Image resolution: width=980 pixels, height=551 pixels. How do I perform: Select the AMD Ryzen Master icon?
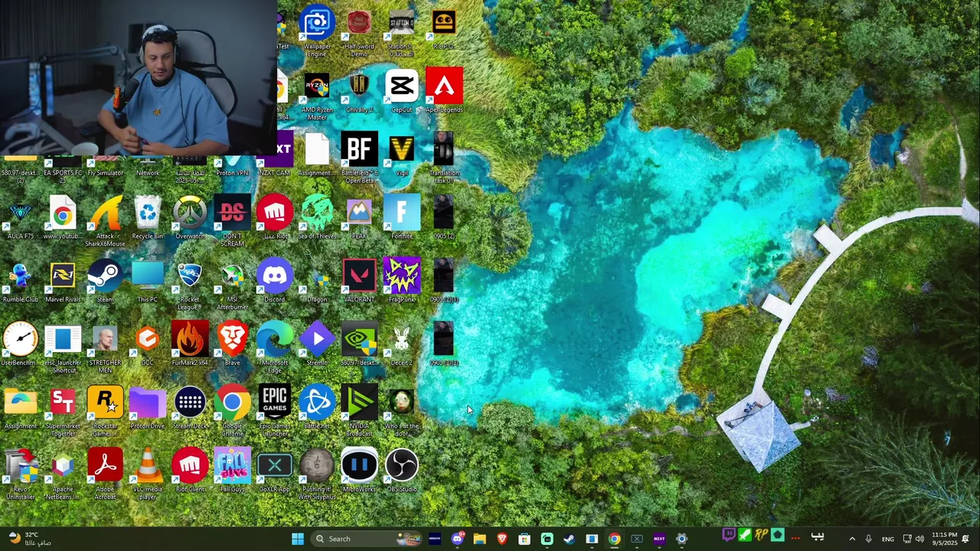(317, 94)
